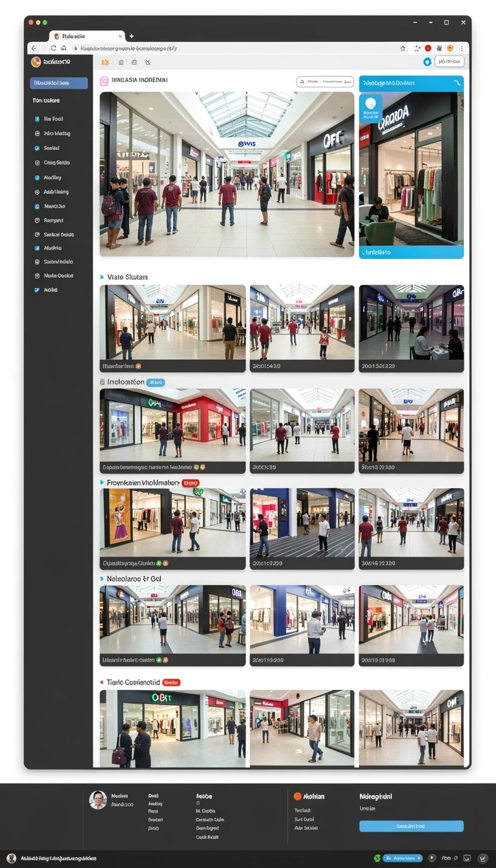Toggle the eighth sidebar checkbox
Screen dimensions: 496x868
[37, 220]
